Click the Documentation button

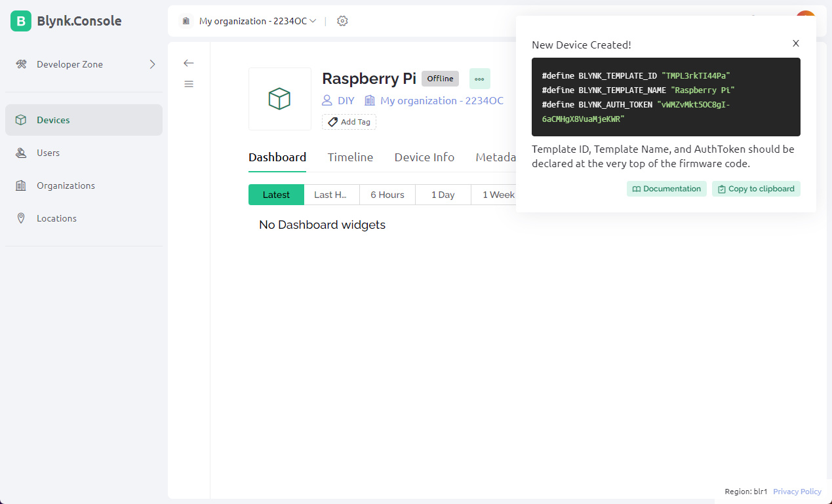pyautogui.click(x=667, y=189)
